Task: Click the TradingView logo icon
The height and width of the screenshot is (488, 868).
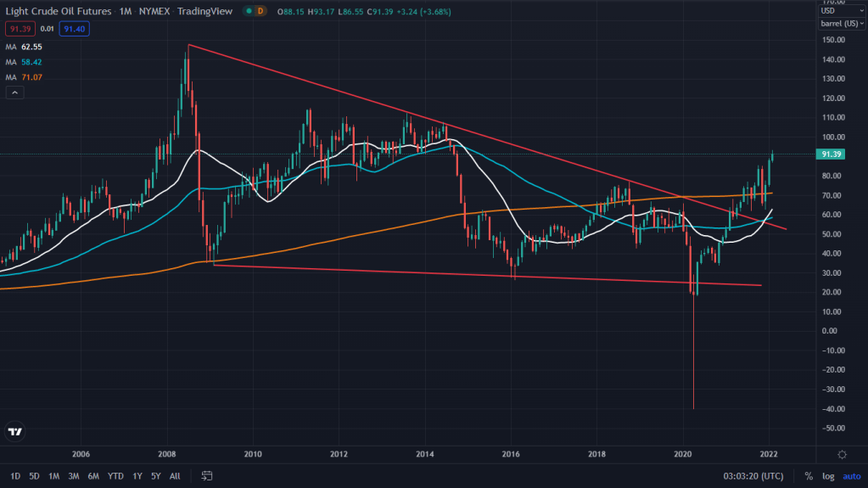Action: click(x=14, y=432)
